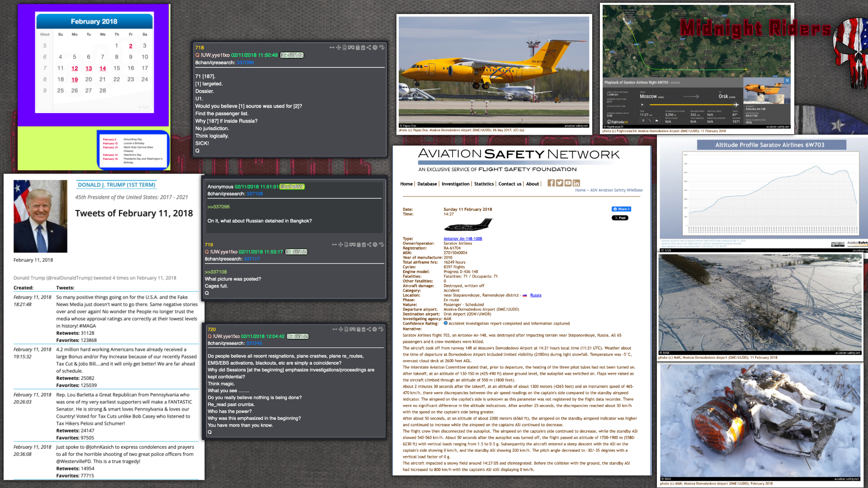
Task: Select February 2 on the calendar
Action: tap(131, 46)
